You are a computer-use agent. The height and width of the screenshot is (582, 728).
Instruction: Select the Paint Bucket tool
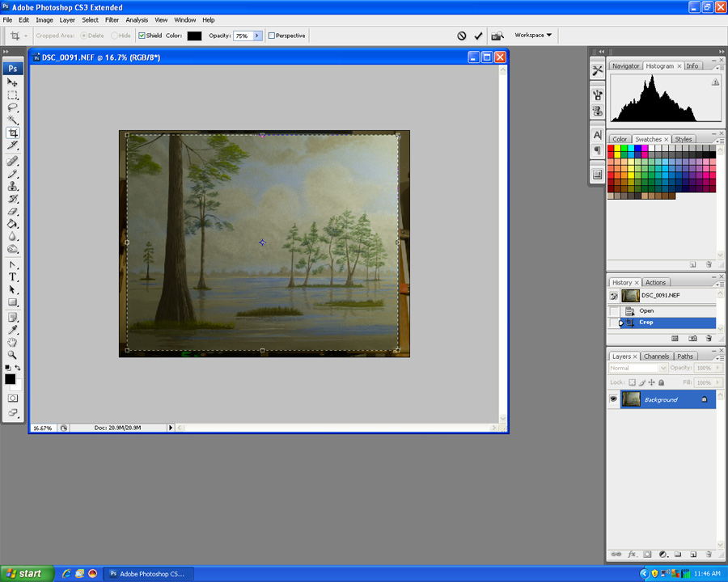tap(12, 224)
